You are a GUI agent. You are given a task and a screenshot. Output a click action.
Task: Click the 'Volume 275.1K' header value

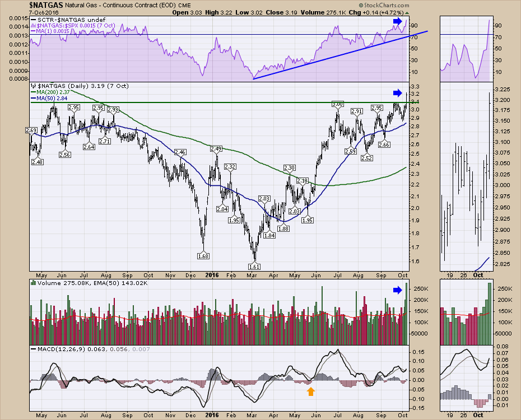click(x=323, y=13)
